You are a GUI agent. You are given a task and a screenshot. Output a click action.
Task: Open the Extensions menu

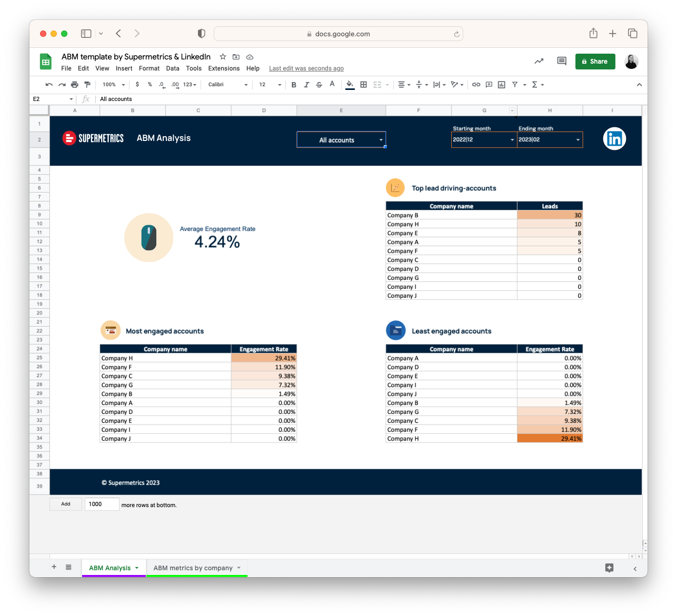[224, 68]
